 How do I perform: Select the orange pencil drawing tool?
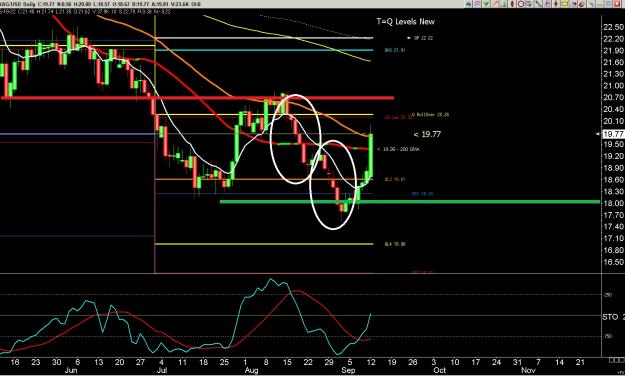pos(495,4)
